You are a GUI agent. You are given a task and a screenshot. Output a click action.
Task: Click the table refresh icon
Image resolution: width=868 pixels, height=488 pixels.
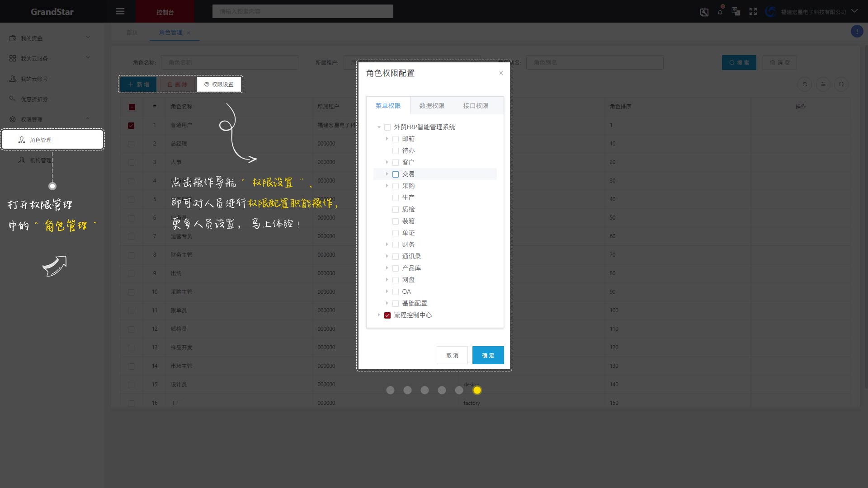click(x=805, y=84)
